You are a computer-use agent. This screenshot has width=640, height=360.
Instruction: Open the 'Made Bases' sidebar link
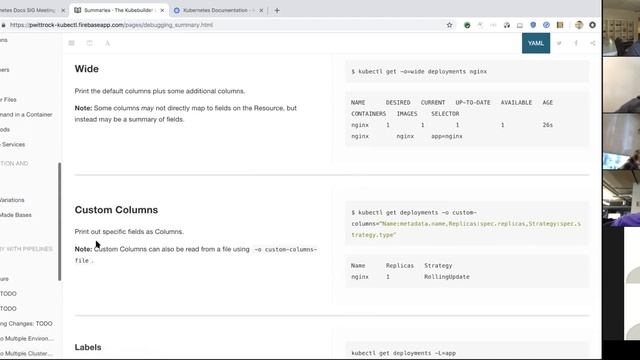click(x=16, y=215)
